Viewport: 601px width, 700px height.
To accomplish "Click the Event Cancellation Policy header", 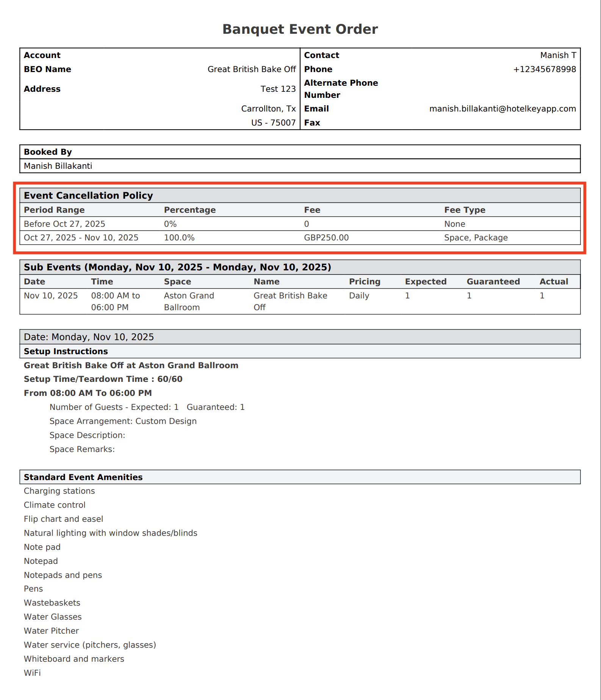I will pyautogui.click(x=88, y=196).
